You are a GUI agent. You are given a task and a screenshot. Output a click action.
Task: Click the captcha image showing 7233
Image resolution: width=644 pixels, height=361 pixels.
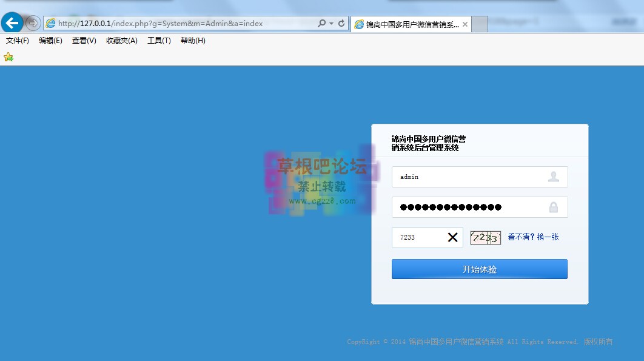485,237
